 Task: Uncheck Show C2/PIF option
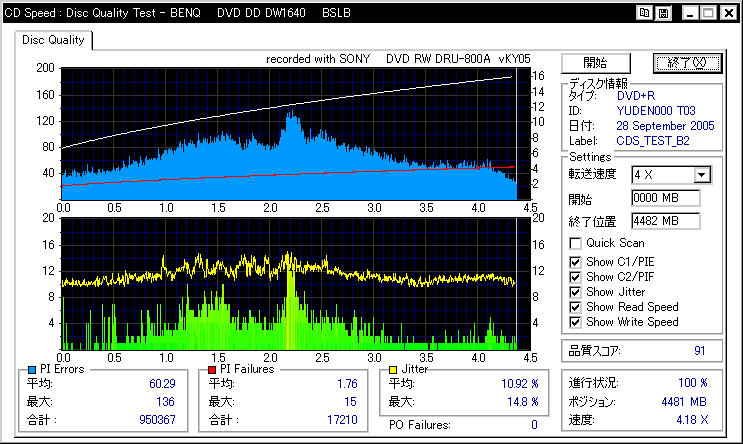pyautogui.click(x=575, y=277)
